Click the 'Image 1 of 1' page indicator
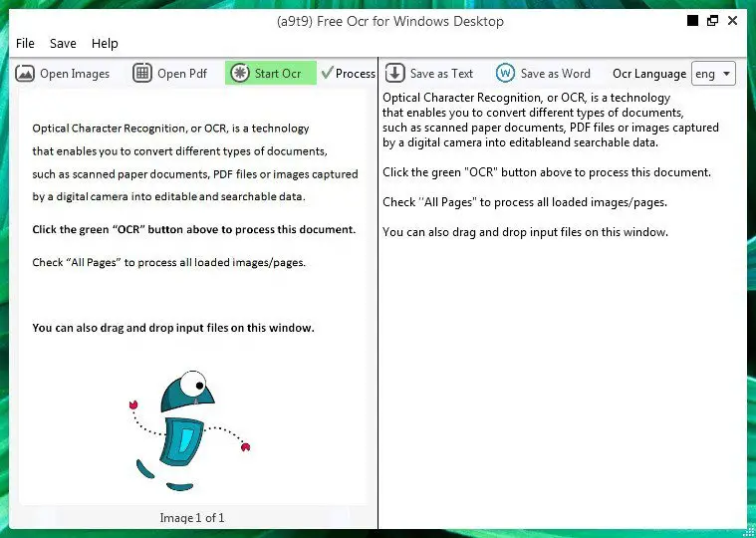This screenshot has height=538, width=756. (x=192, y=518)
